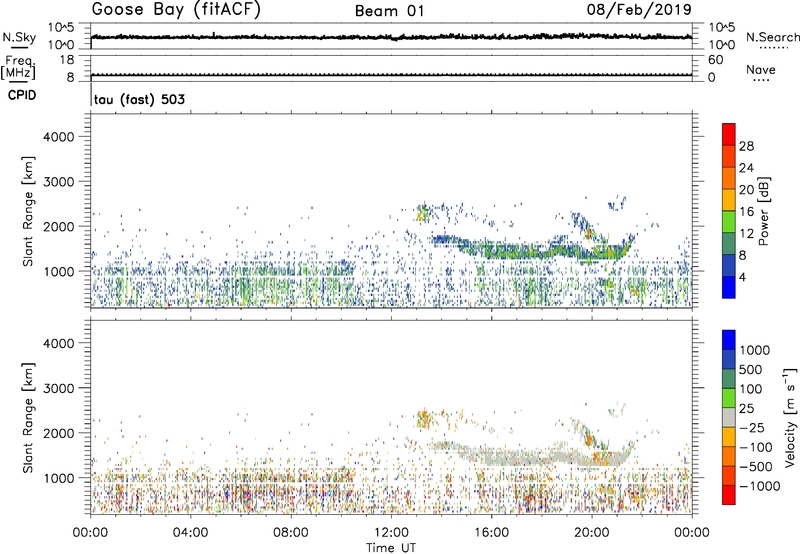Click the '16:00' time axis label
800x554 pixels.
491,533
